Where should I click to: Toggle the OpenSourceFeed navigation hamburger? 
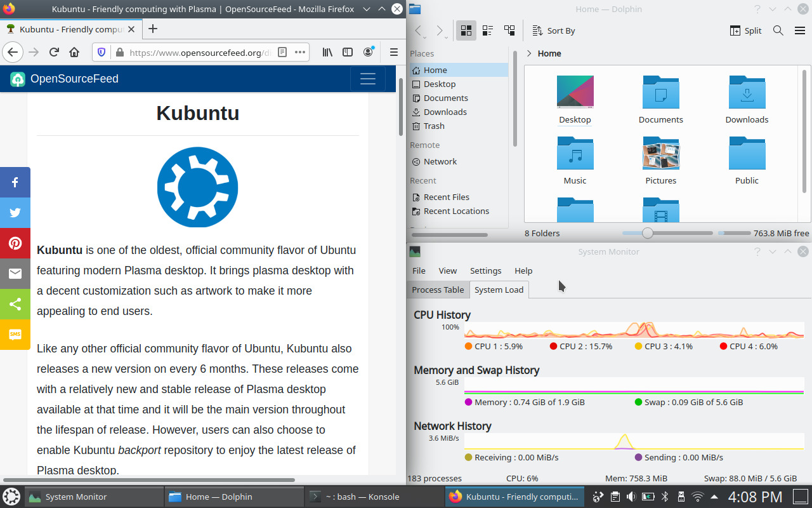[369, 79]
